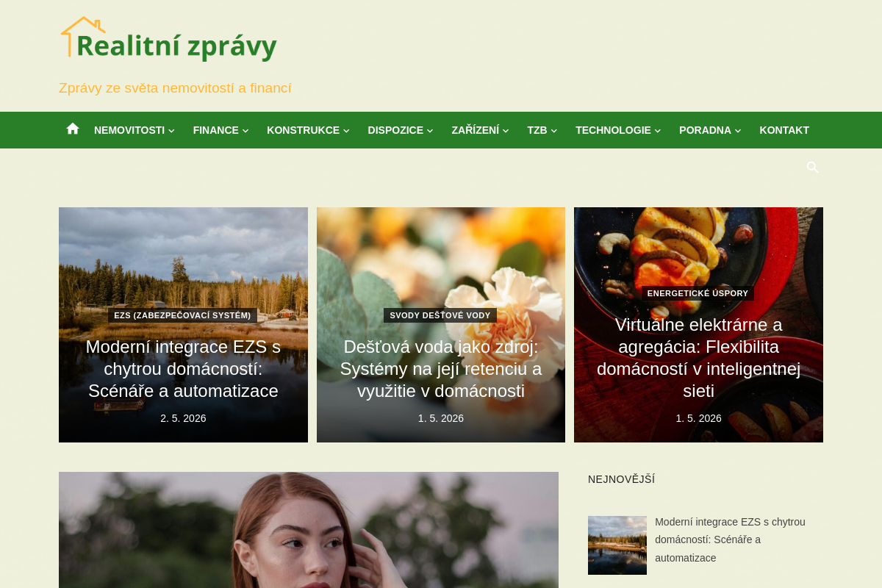
Task: Expand the DISPOZICE dropdown chevron
Action: point(430,131)
